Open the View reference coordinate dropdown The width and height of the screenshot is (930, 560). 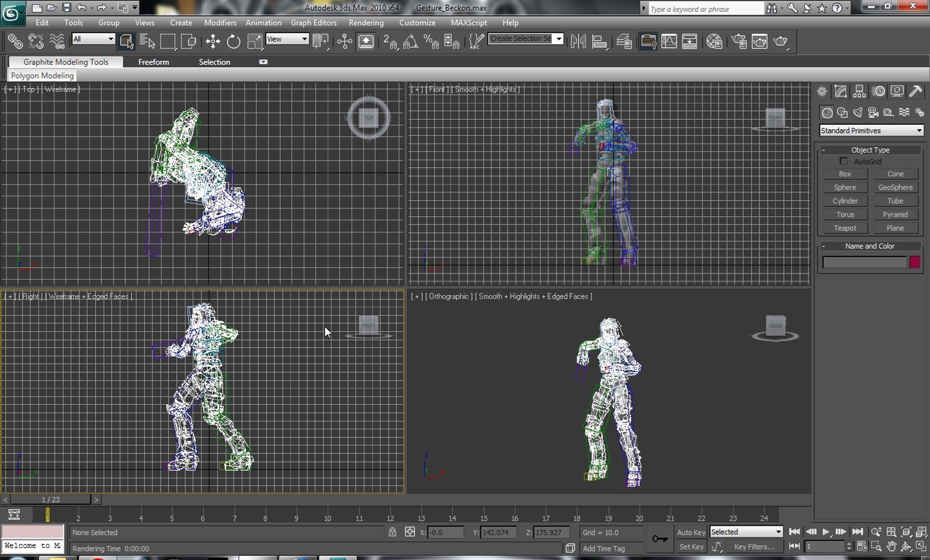click(287, 39)
